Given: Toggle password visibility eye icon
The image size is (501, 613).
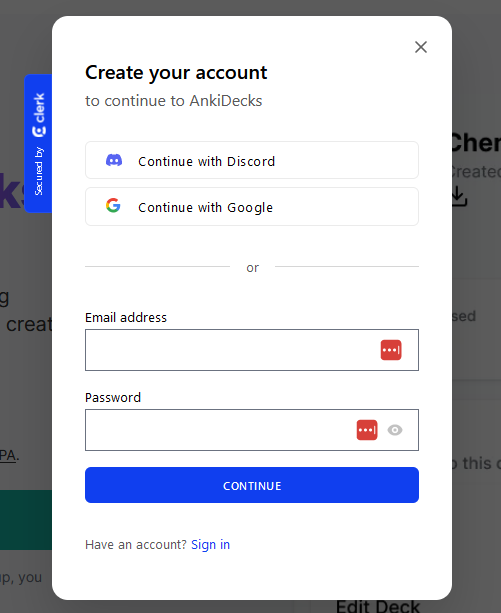Looking at the screenshot, I should [x=395, y=430].
